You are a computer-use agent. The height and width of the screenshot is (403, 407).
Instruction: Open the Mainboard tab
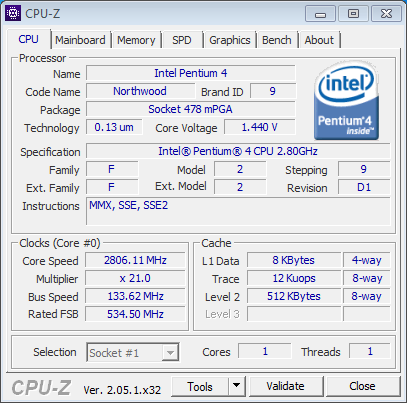[80, 40]
